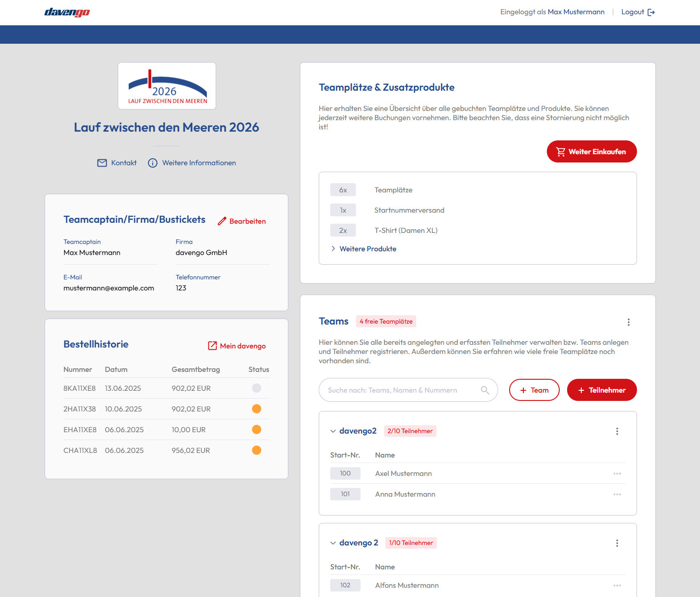Click the Logout exit icon

(651, 12)
